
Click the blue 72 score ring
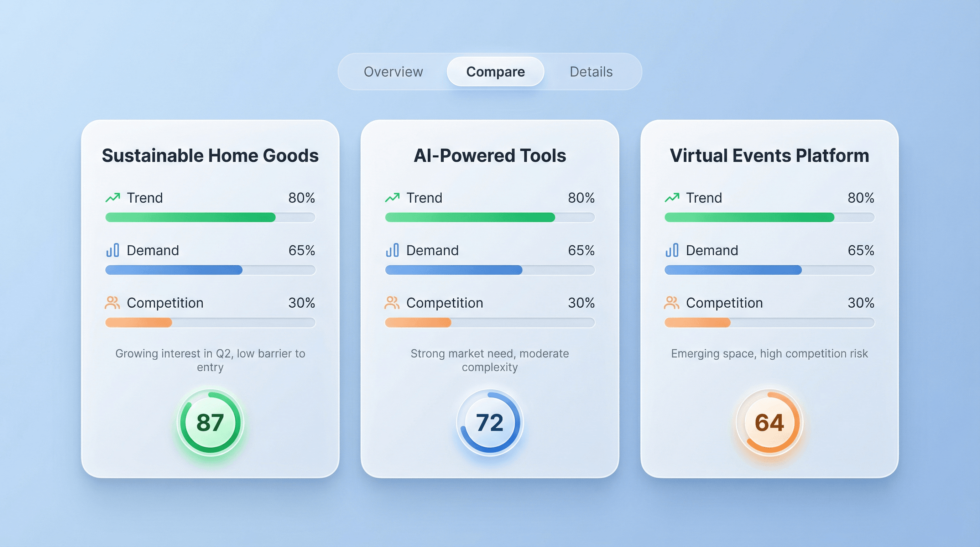point(490,422)
